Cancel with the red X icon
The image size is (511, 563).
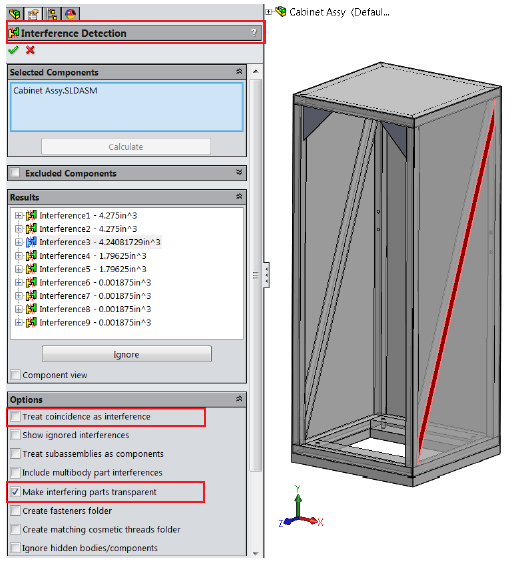coord(31,50)
